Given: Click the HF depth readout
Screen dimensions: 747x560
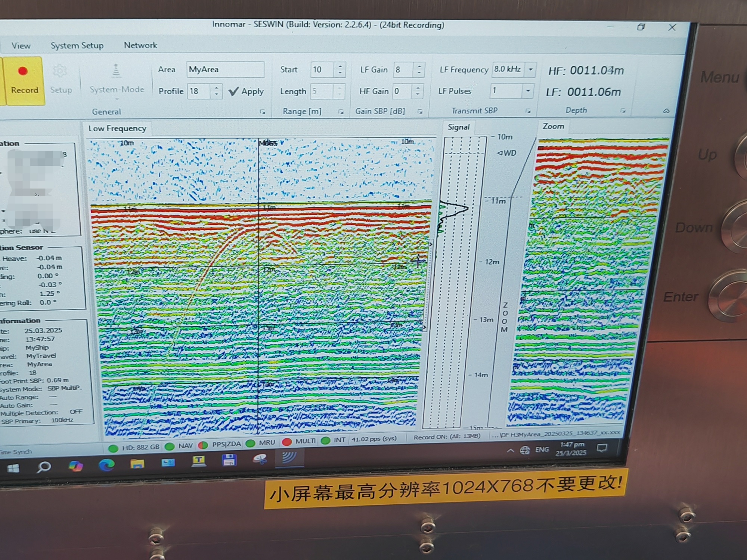Looking at the screenshot, I should (586, 71).
